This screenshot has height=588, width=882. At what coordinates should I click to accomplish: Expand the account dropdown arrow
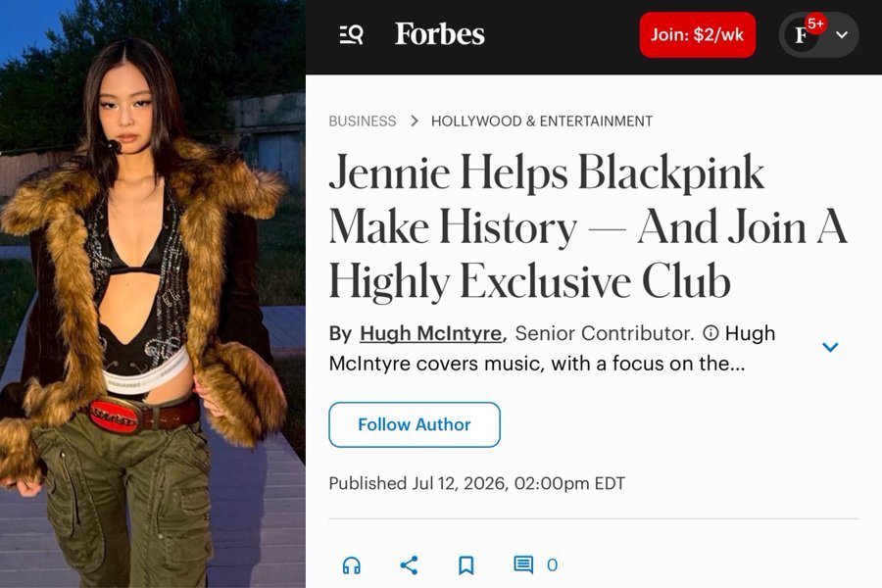(x=842, y=35)
